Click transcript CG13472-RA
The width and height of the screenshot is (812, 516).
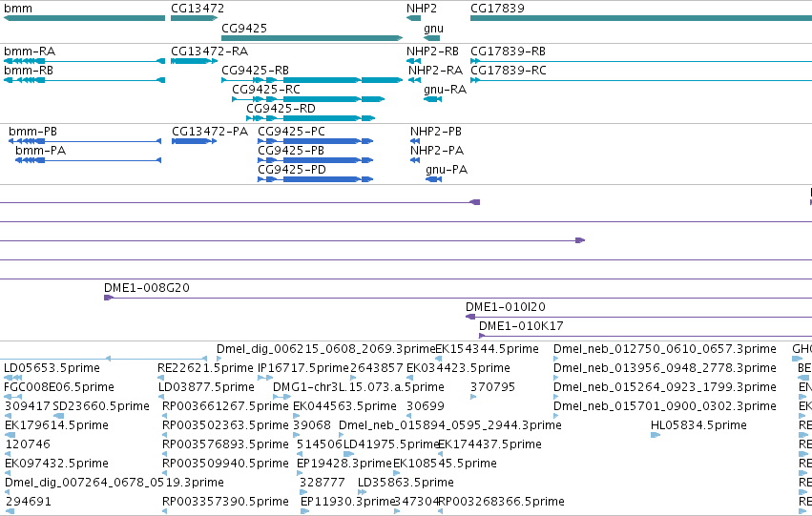pyautogui.click(x=195, y=61)
